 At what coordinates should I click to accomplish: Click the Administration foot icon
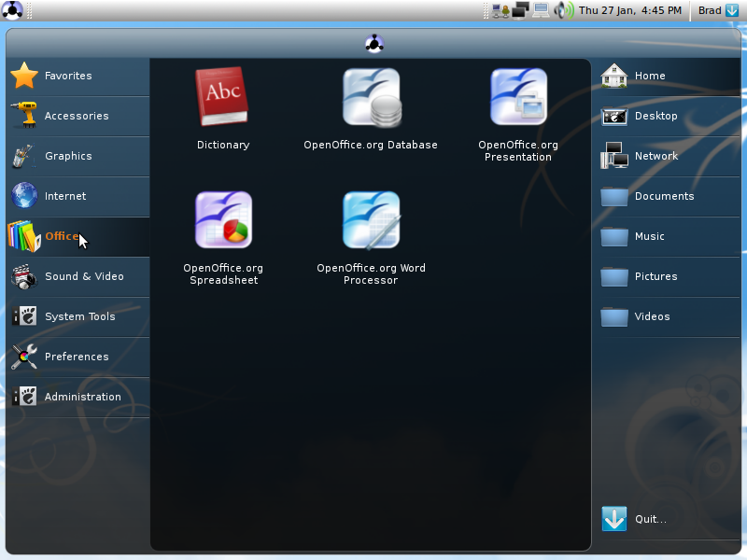24,396
